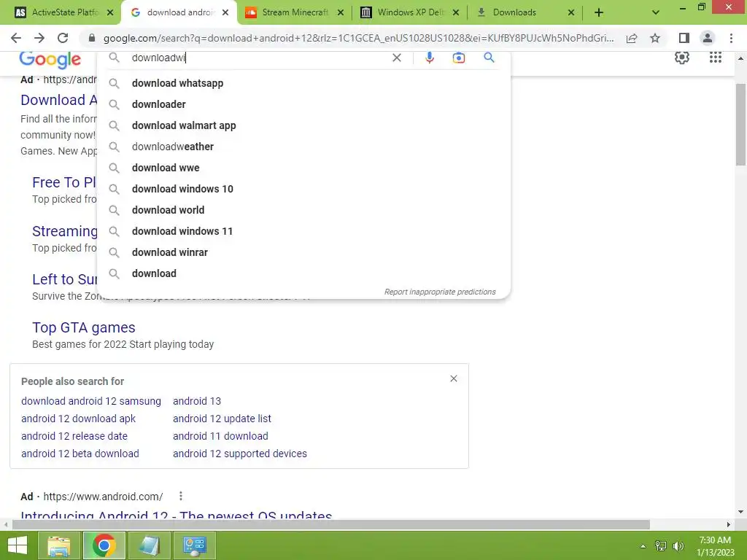
Task: Dismiss the People also search for box
Action: click(454, 378)
